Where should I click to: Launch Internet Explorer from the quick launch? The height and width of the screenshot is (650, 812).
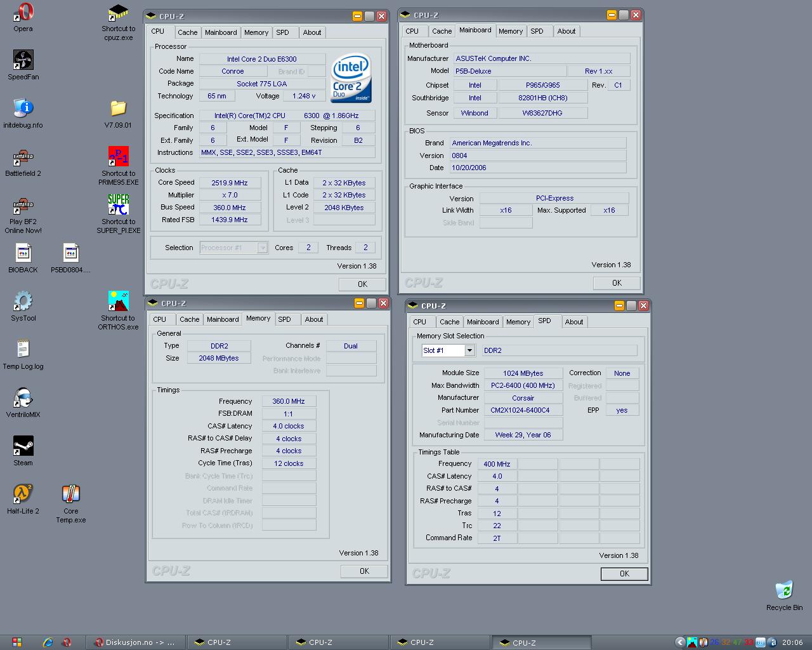pos(48,642)
